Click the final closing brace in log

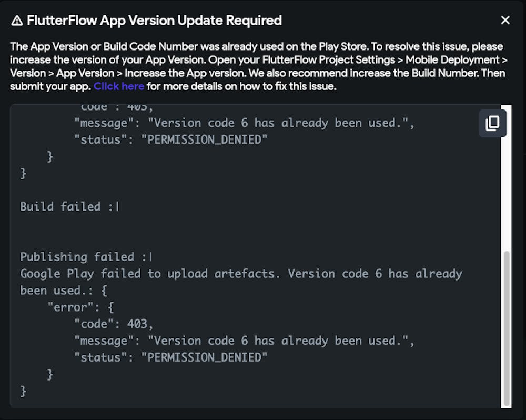pyautogui.click(x=23, y=391)
